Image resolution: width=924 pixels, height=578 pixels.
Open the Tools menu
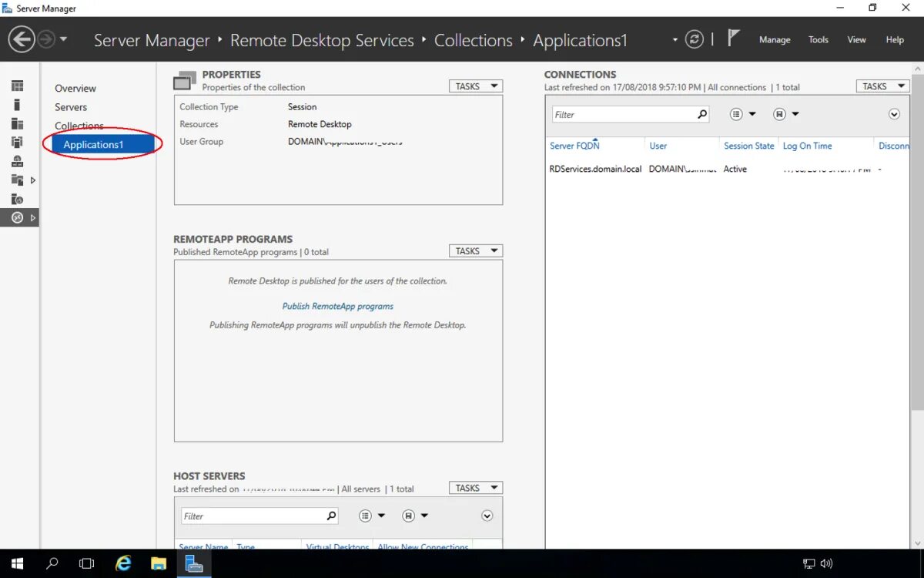[x=819, y=39]
